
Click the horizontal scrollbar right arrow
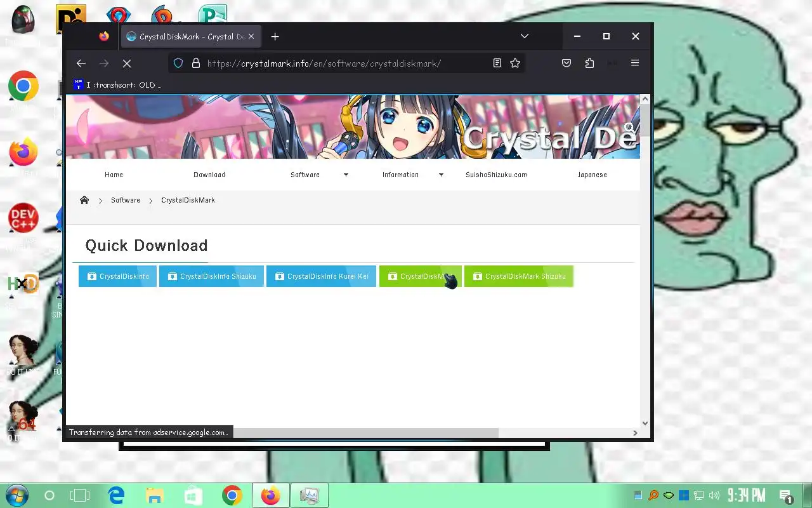point(635,433)
